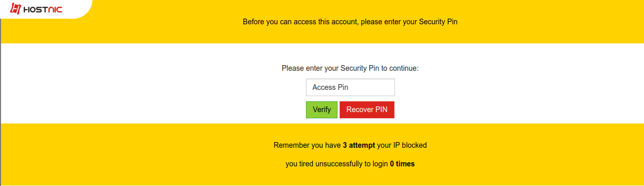Click the word 'continue:' in the prompt label
This screenshot has width=644, height=186.
pyautogui.click(x=404, y=68)
